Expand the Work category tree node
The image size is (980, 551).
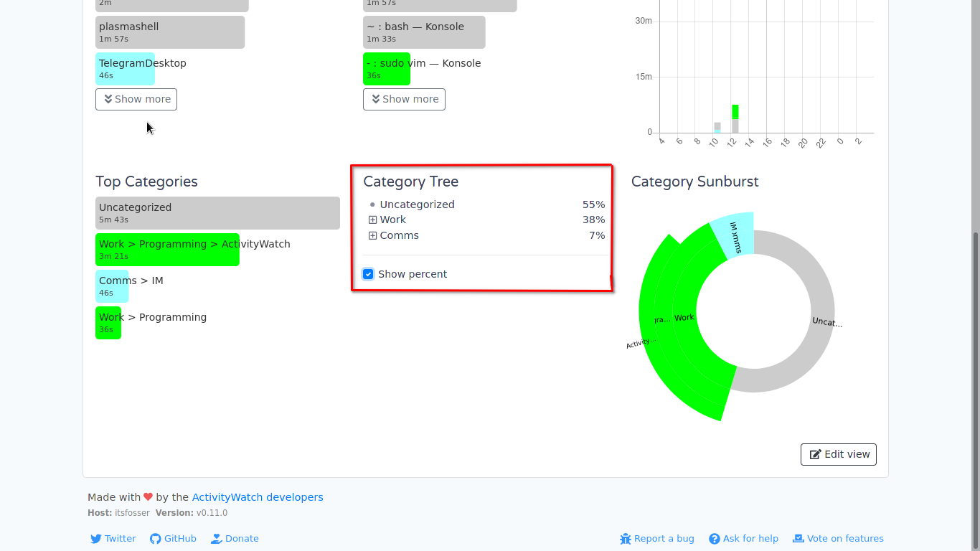(x=372, y=220)
